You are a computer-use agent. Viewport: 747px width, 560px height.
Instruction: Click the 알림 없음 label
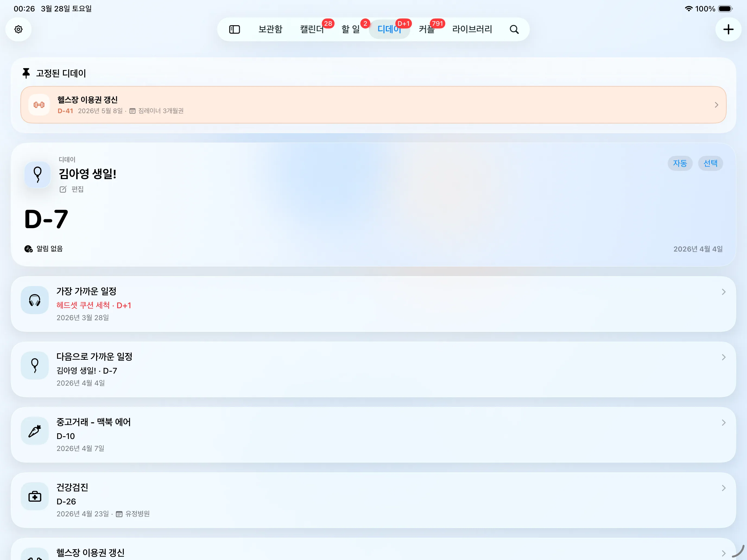50,249
